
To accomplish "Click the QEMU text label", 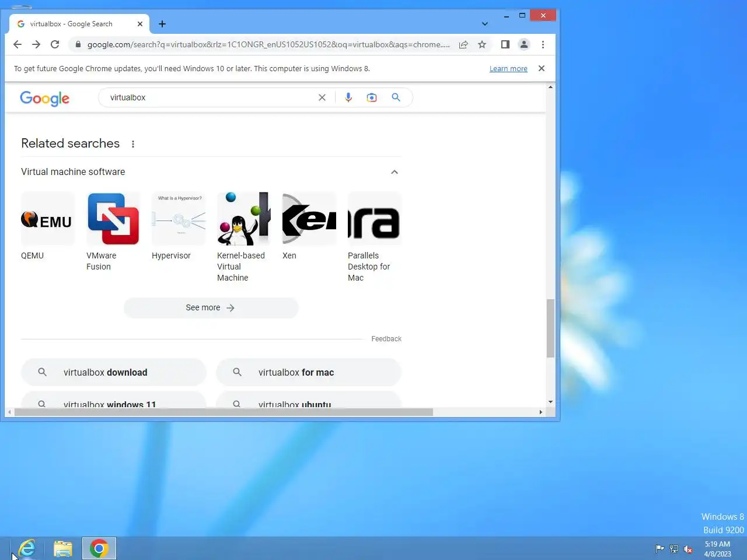I will point(32,256).
